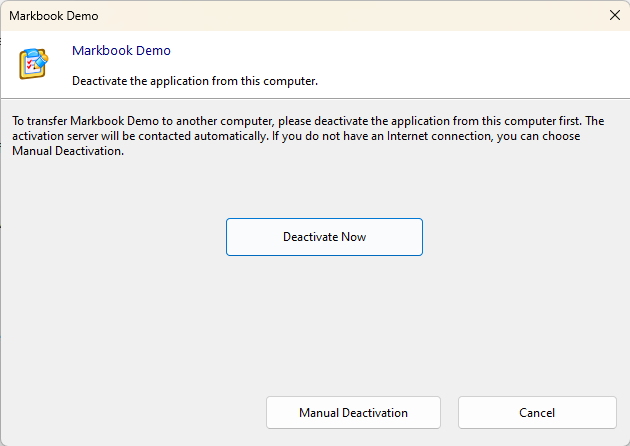
Task: Close the Markbook Demo window
Action: (614, 16)
